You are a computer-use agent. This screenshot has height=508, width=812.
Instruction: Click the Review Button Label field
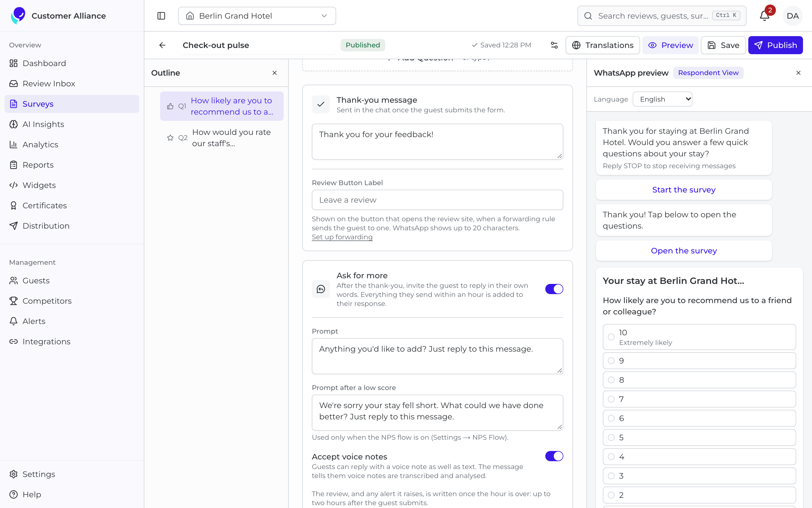(438, 200)
